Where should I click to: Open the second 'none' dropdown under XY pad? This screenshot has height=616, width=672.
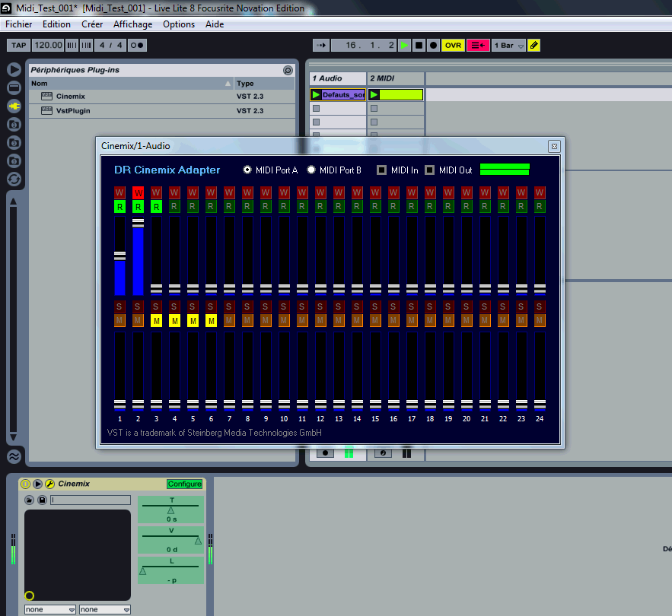tap(104, 609)
